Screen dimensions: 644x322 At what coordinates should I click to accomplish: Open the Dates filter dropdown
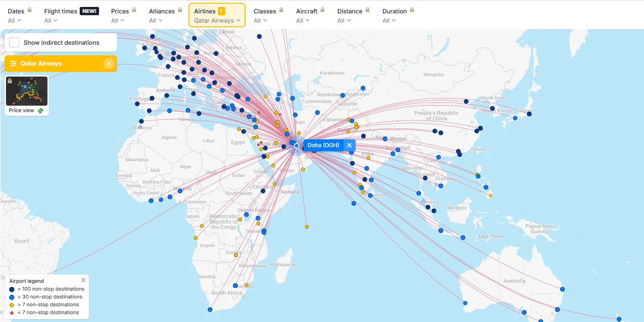point(14,20)
